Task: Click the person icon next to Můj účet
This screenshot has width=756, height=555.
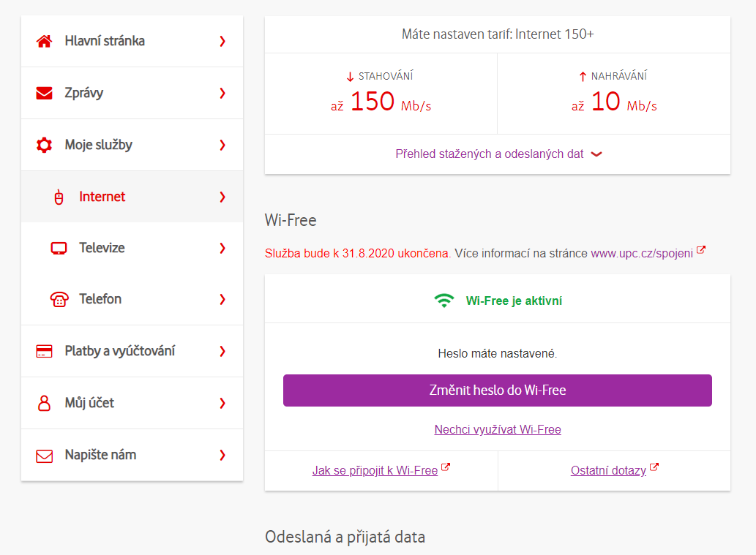Action: point(45,403)
